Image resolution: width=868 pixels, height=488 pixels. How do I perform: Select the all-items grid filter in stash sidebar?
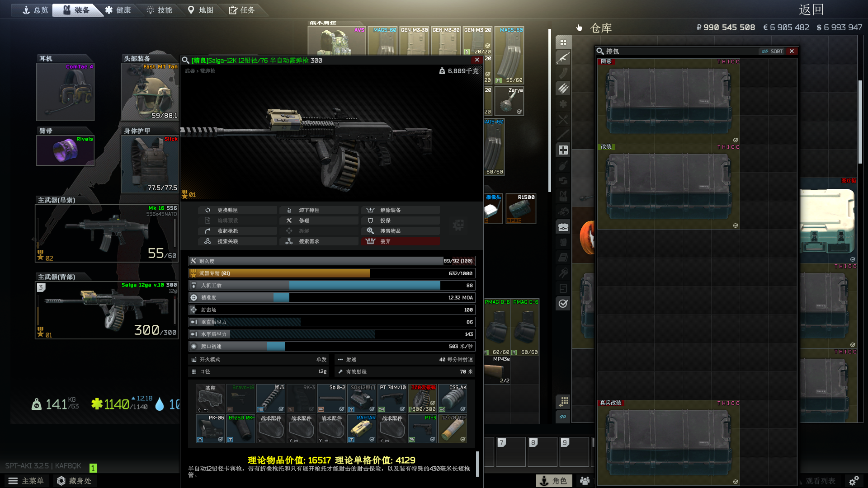tap(563, 42)
